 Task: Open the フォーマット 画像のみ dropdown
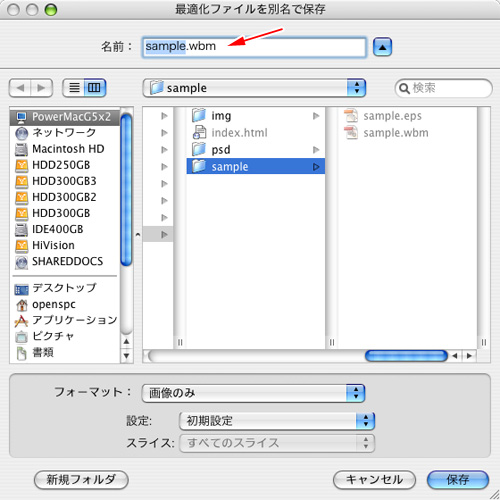coord(253,393)
